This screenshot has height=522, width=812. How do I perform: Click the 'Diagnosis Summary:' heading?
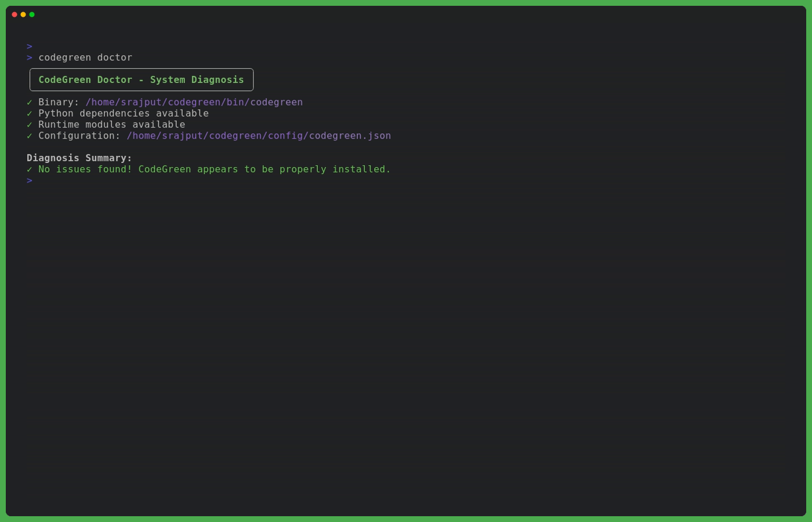[79, 158]
